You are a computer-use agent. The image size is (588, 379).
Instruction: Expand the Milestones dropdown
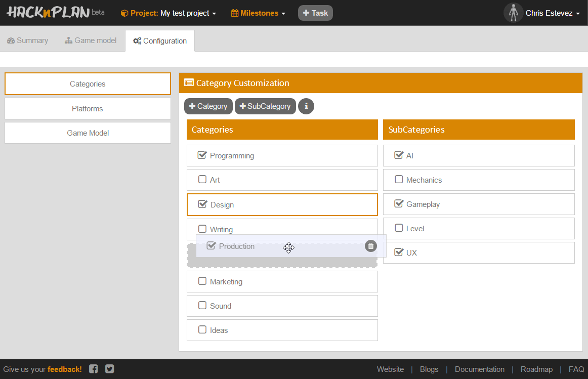click(x=258, y=13)
